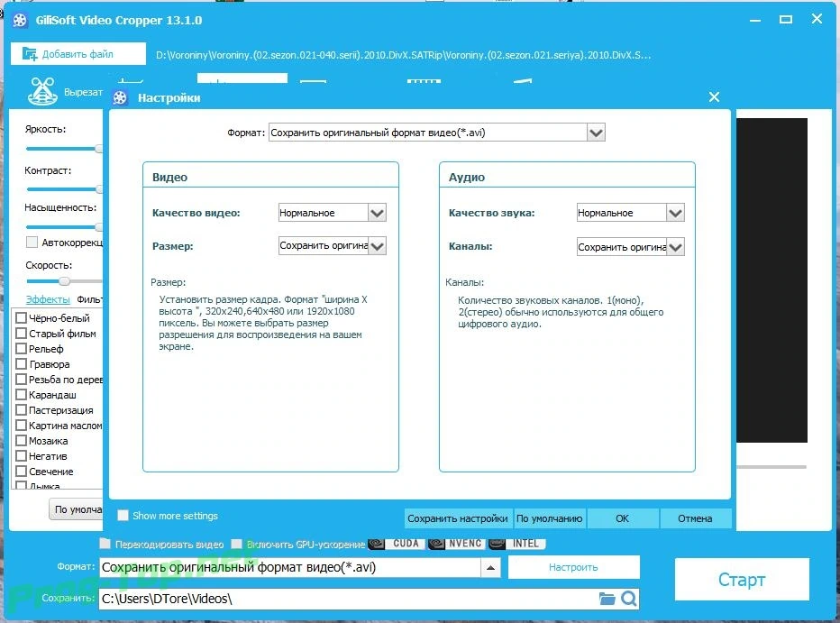840x623 pixels.
Task: Confirm the settings with the OK button
Action: coord(622,518)
